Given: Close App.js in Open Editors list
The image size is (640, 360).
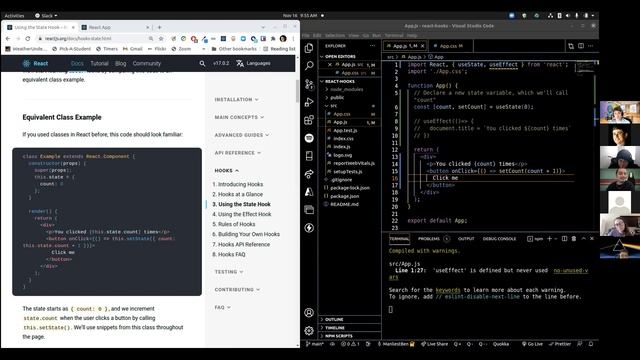Looking at the screenshot, I should point(330,64).
